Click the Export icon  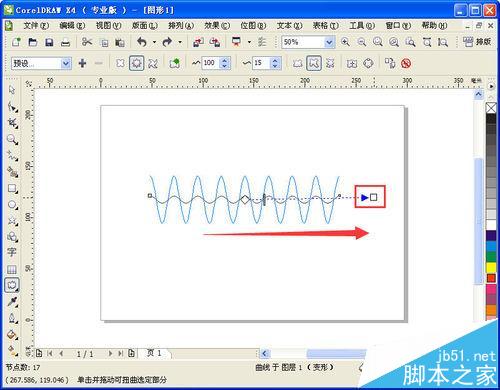pos(215,42)
